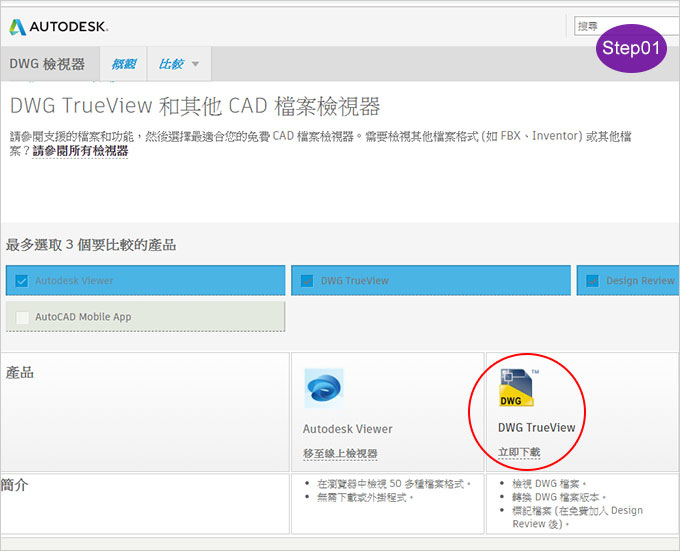Click the 簡介 row label
680x551 pixels.
click(x=14, y=485)
